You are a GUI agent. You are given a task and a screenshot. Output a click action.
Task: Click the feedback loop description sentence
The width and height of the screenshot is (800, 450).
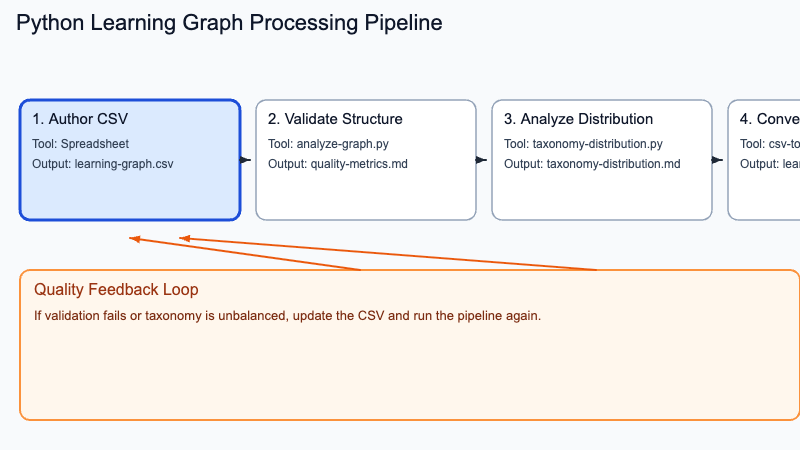click(x=287, y=316)
